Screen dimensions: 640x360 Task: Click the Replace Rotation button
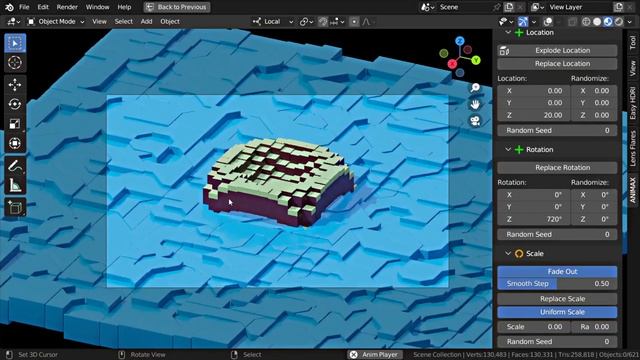557,168
